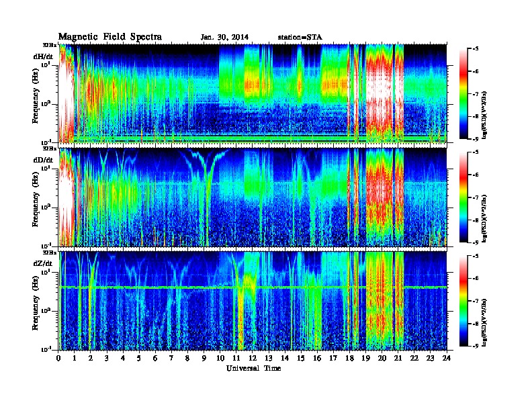
Task: Click hour "5" on the time axis
Action: pyautogui.click(x=139, y=358)
